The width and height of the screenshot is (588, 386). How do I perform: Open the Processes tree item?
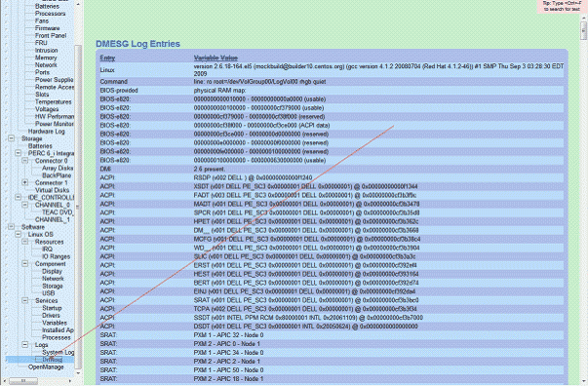point(57,337)
